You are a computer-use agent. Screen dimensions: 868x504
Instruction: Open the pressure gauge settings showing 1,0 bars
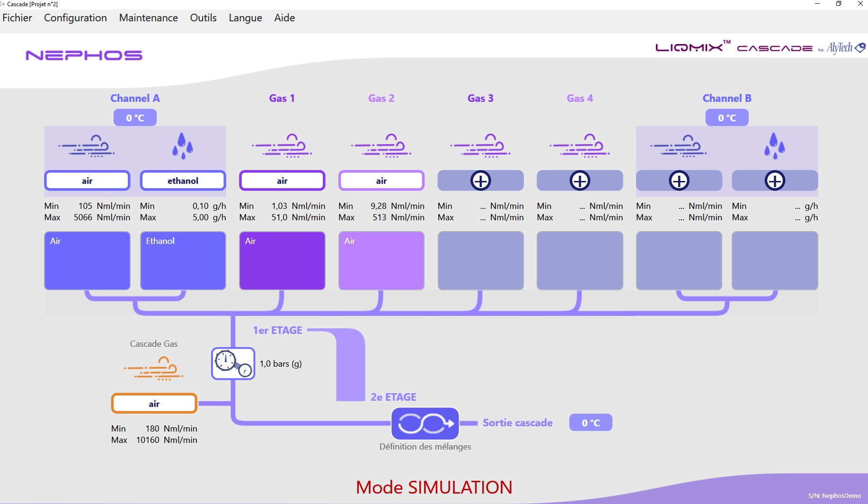[232, 364]
